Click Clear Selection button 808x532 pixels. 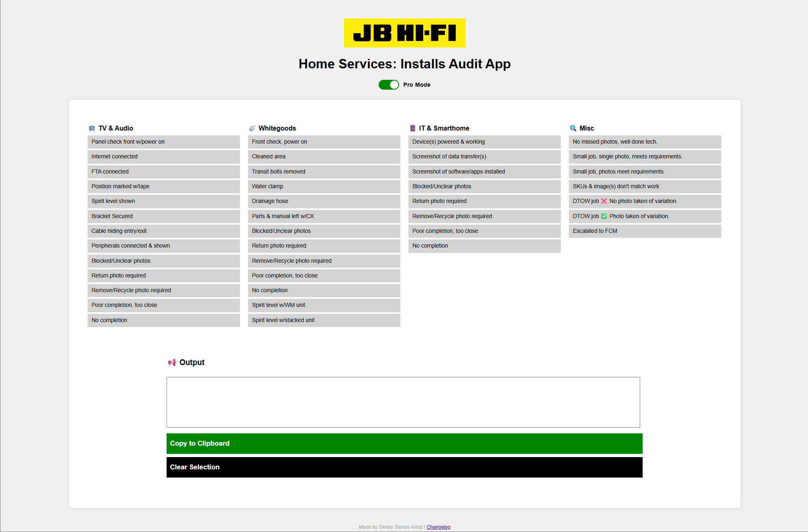[404, 467]
